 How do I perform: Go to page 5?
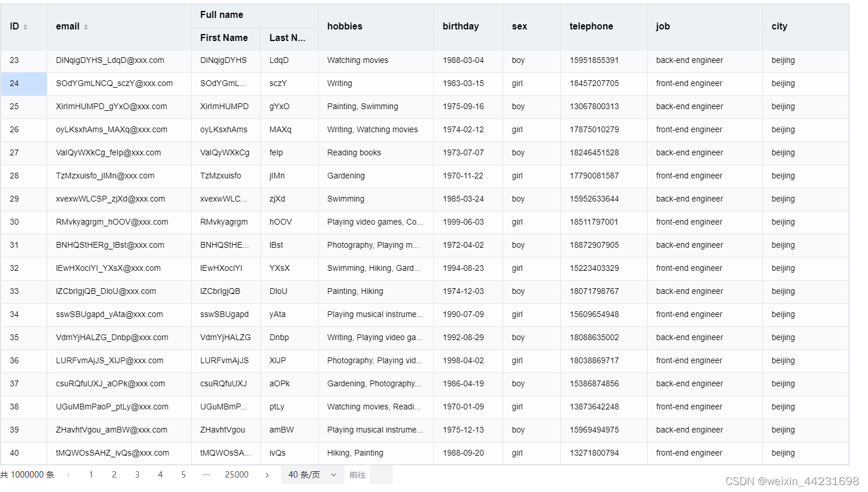tap(184, 475)
